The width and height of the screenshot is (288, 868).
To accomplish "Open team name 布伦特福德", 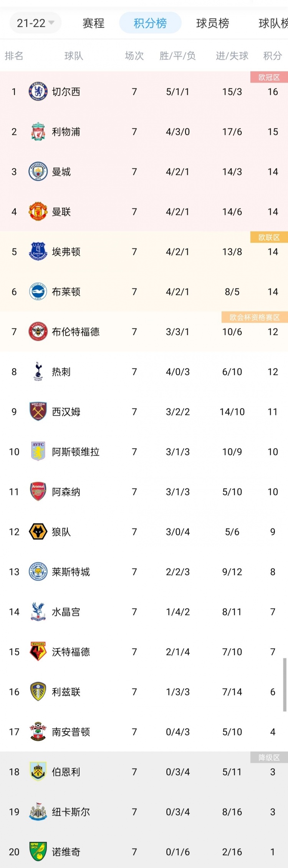I will pos(76,332).
